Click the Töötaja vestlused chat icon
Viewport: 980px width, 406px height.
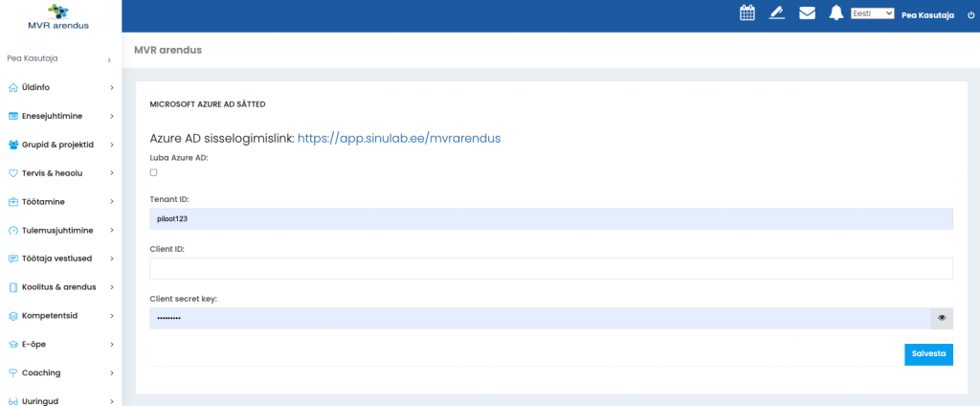pyautogui.click(x=13, y=259)
